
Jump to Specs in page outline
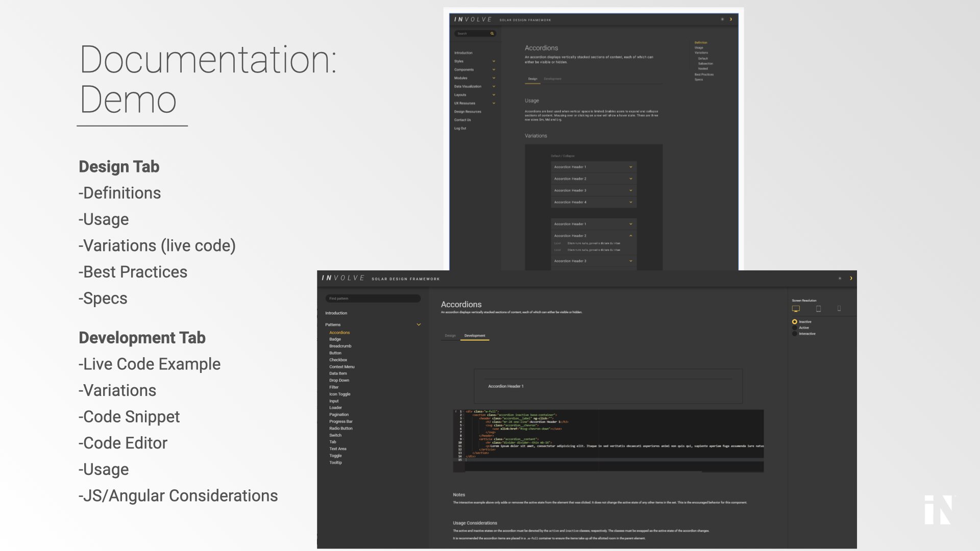[698, 80]
